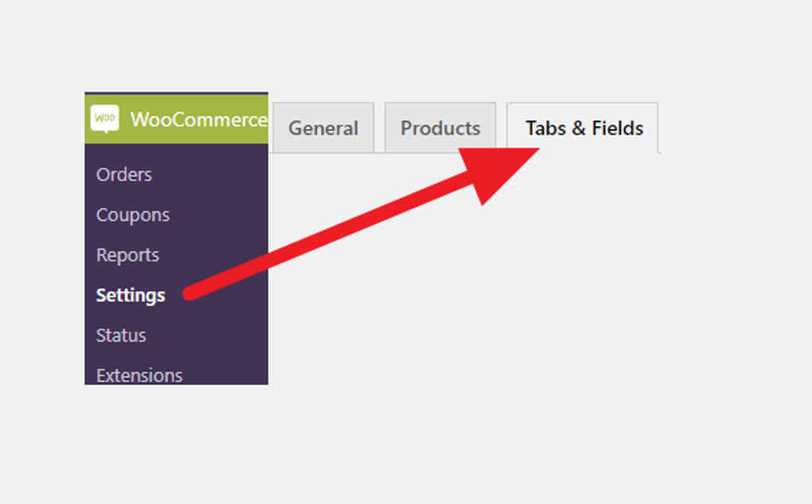
Task: Click the Coupons sidebar link
Action: pyautogui.click(x=132, y=214)
